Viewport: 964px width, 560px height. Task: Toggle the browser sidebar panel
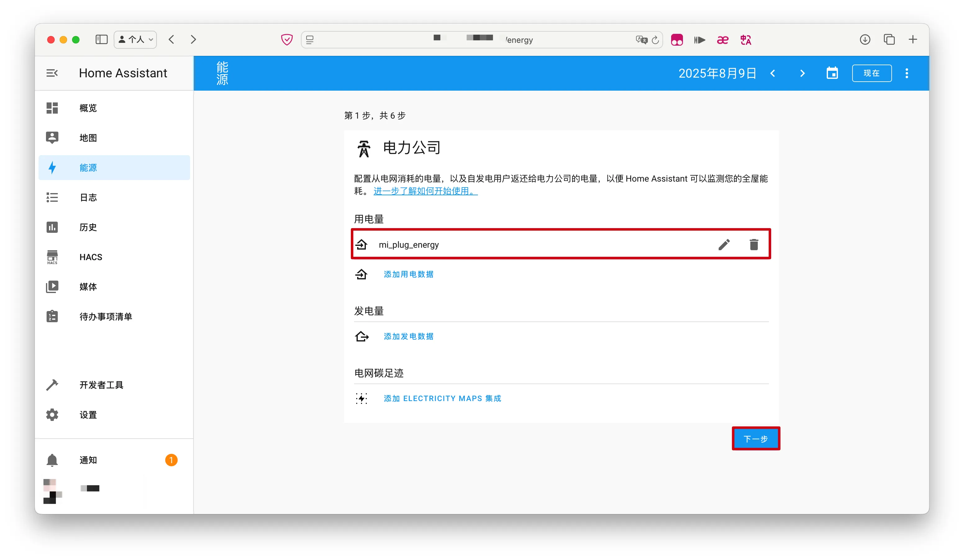pyautogui.click(x=101, y=40)
